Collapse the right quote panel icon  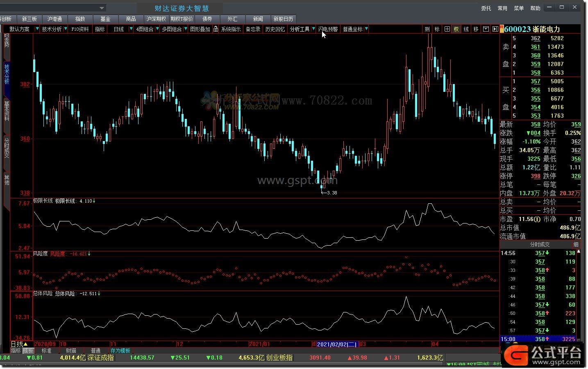click(x=495, y=29)
